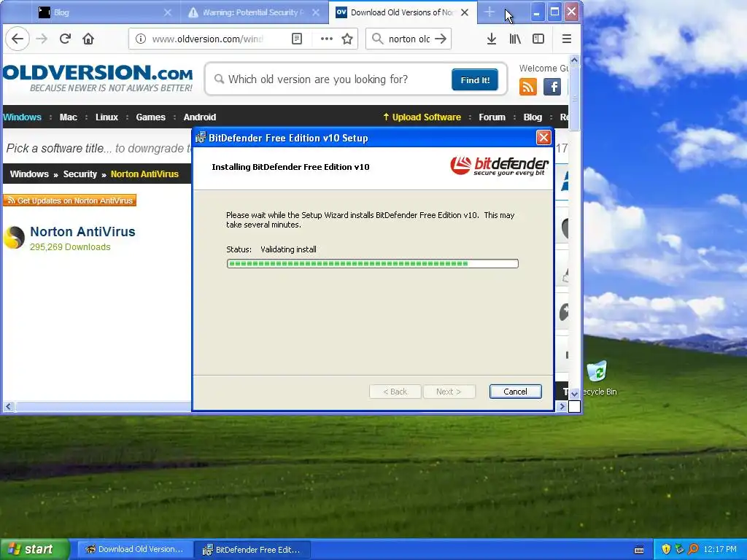Submit the norton search with arrow
The image size is (747, 560).
point(441,39)
